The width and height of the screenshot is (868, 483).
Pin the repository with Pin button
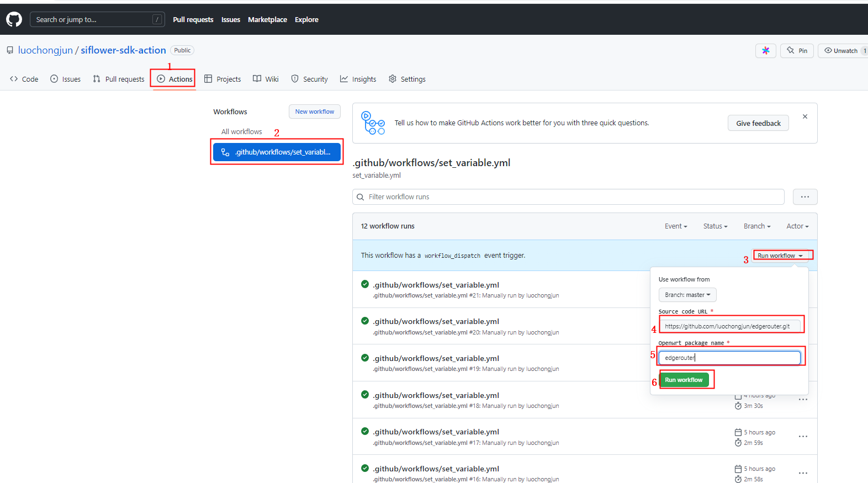pos(797,51)
